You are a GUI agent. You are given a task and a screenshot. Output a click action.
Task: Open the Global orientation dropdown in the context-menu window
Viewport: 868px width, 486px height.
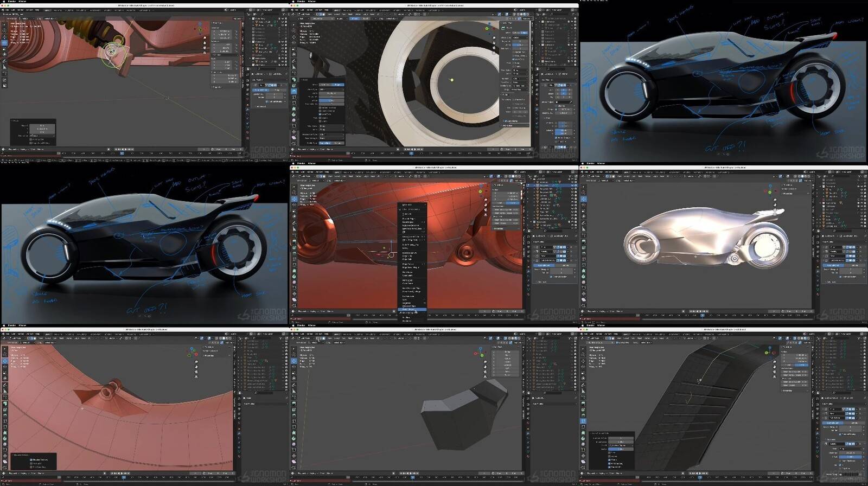click(x=400, y=176)
